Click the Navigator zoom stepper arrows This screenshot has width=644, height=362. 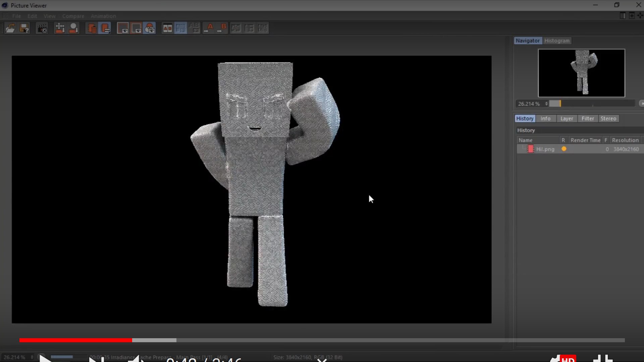[546, 104]
